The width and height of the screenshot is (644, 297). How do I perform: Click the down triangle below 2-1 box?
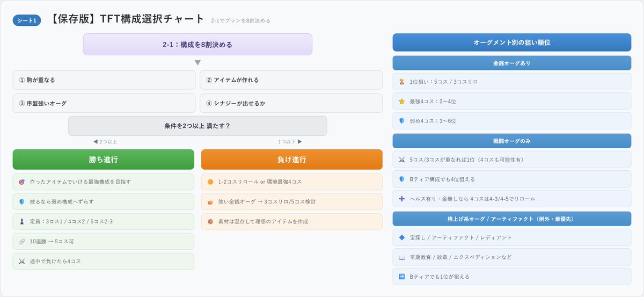(197, 63)
